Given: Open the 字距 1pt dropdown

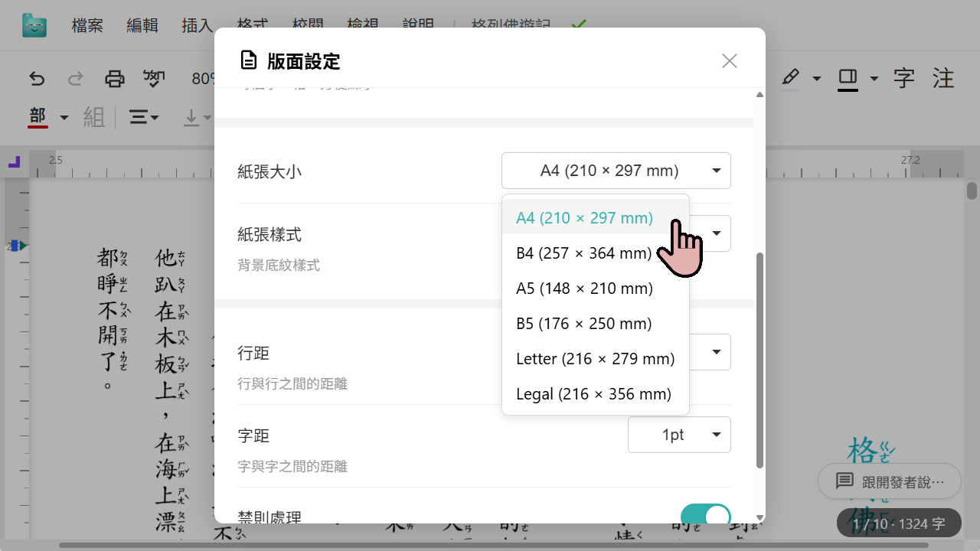Looking at the screenshot, I should tap(679, 435).
